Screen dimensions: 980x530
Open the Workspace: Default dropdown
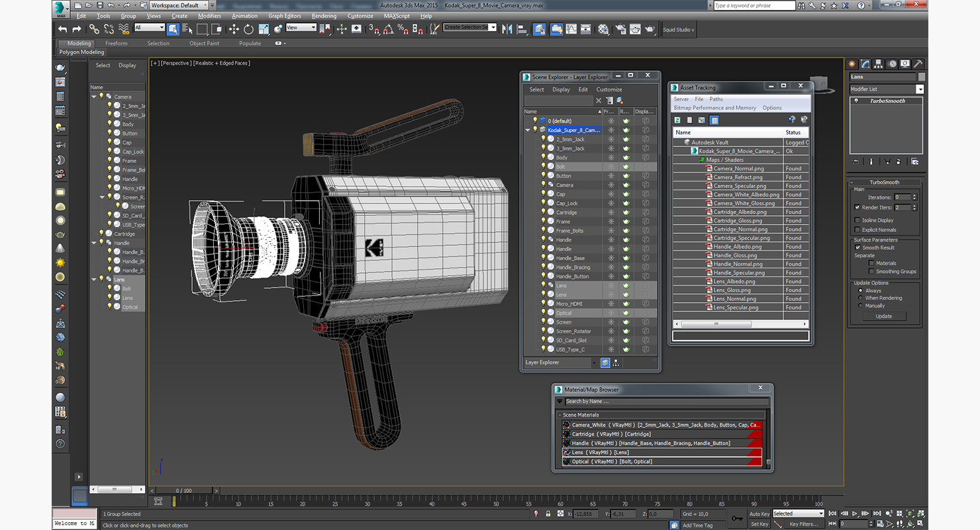click(x=179, y=5)
